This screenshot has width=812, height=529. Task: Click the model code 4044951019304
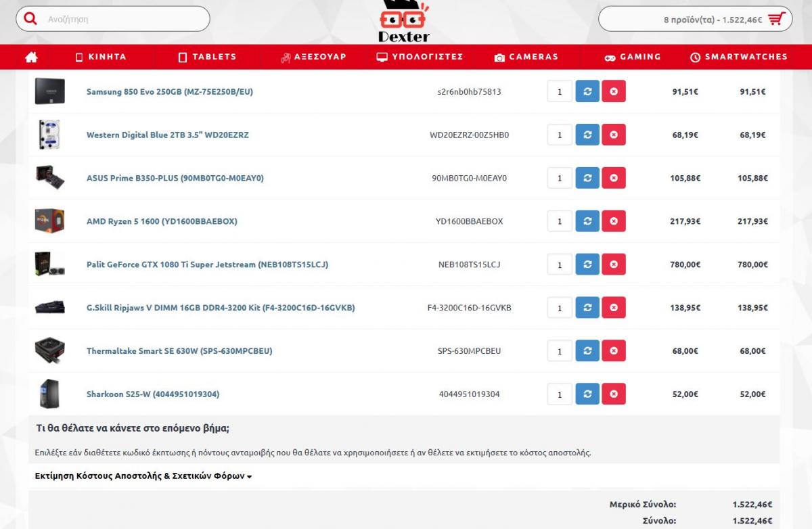[470, 394]
